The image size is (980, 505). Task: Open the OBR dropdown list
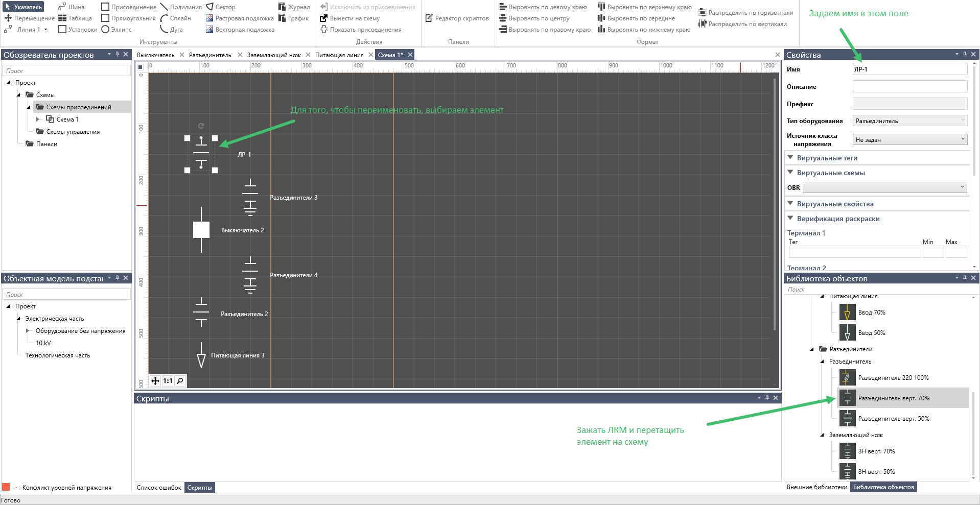point(885,187)
